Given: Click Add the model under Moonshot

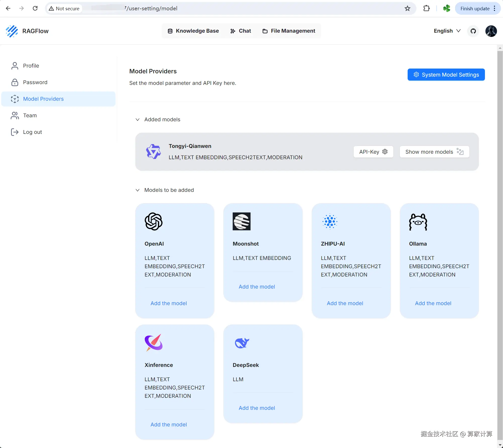Looking at the screenshot, I should point(257,287).
